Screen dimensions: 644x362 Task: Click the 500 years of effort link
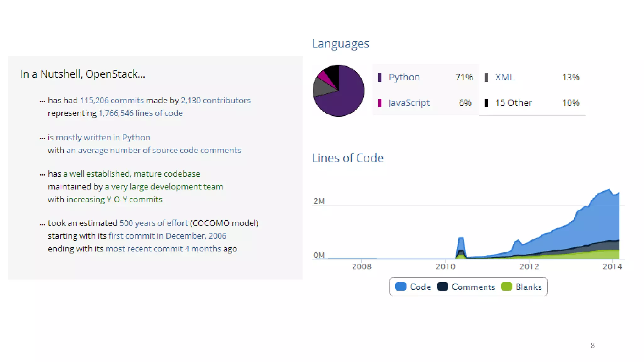[x=153, y=223]
